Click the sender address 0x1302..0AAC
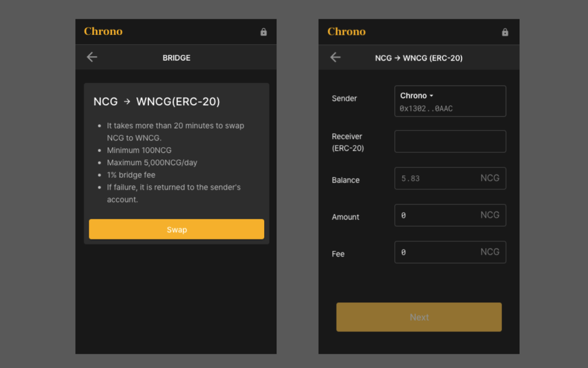588x368 pixels. (x=425, y=108)
